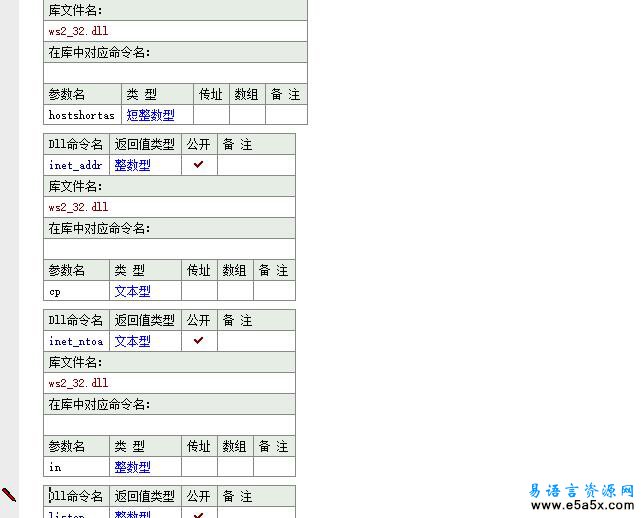Select the inet_addr Dll command name cell
Image resolution: width=643 pixels, height=518 pixels.
76,165
